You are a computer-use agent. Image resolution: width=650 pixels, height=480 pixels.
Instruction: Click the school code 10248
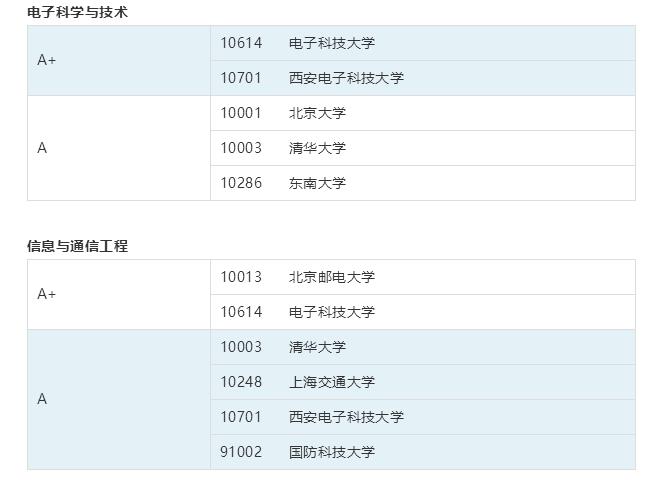tap(241, 382)
